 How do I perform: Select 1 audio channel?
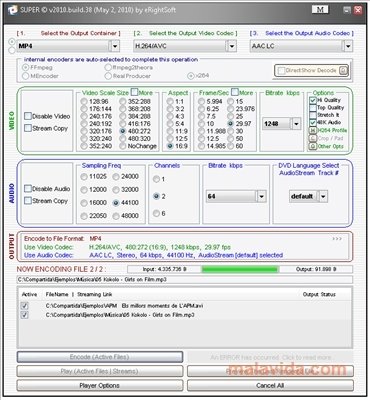coord(156,179)
